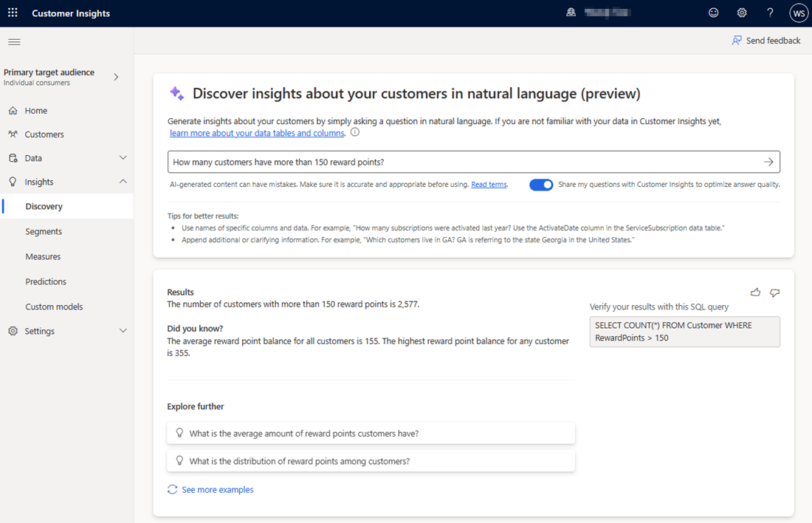Give a thumbs down on the results
This screenshot has width=812, height=523.
coord(775,293)
